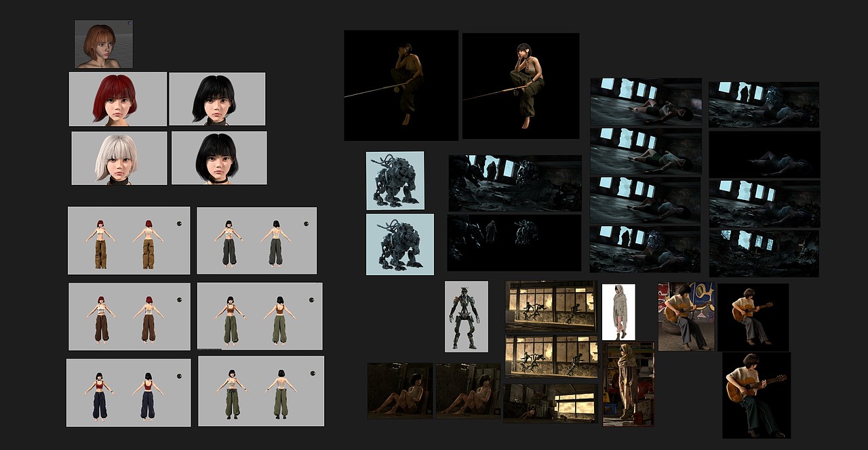The width and height of the screenshot is (868, 450).
Task: Select seated girl render looking away
Action: [400, 390]
